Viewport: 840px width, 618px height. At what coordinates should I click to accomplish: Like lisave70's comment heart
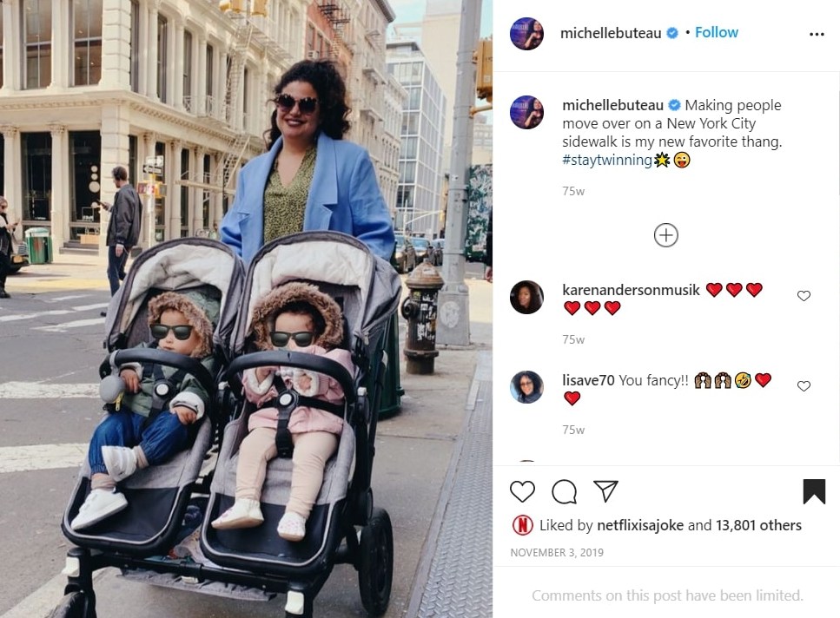pos(804,386)
